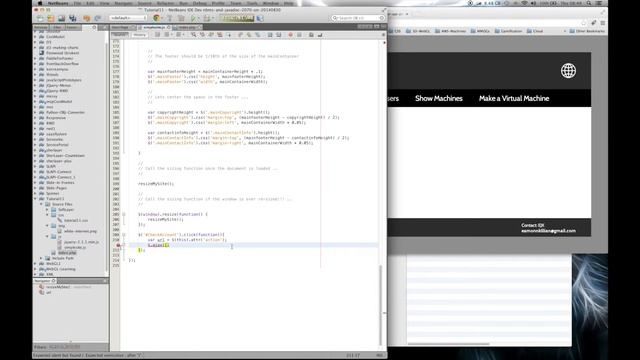Click the email address in page footer
The width and height of the screenshot is (640, 360).
548,231
